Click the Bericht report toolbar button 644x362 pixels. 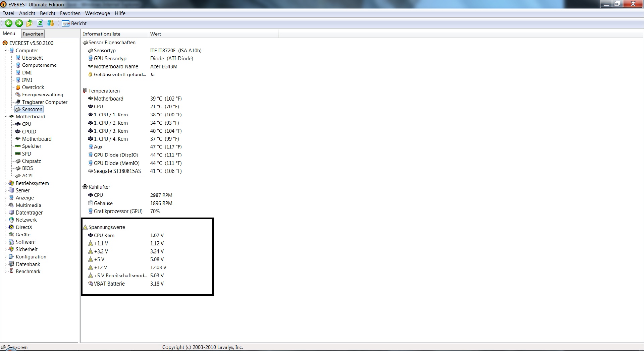point(74,23)
